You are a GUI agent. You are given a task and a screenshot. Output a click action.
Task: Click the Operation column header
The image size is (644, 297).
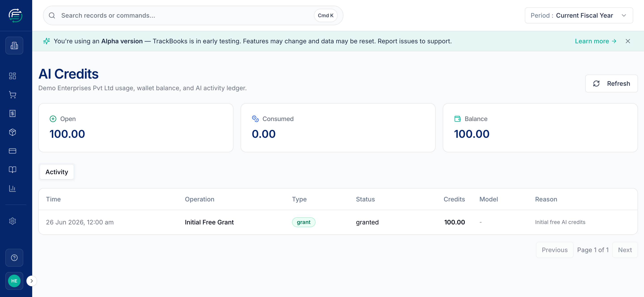click(x=199, y=199)
